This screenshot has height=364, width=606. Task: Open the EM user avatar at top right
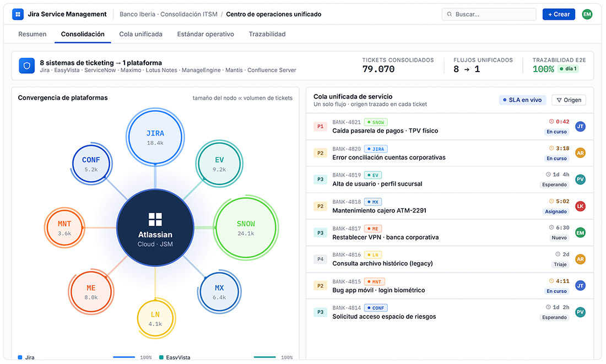(587, 14)
